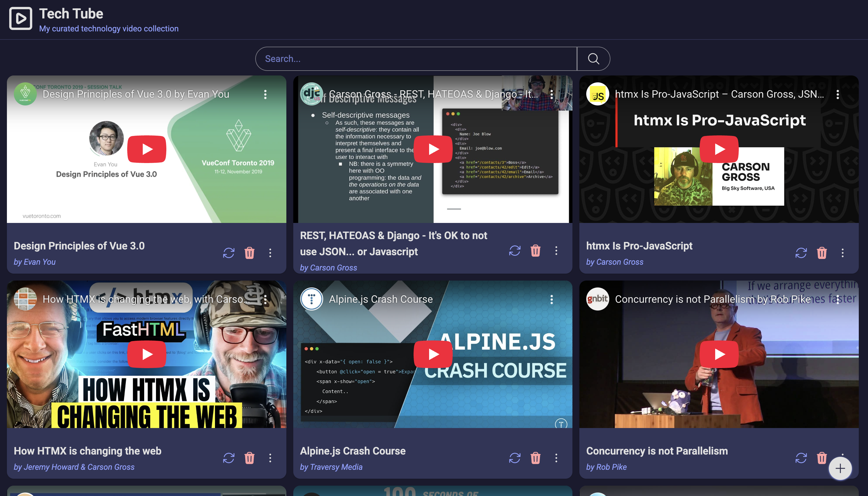Click the VueConf channel avatar on Vue video
This screenshot has height=496, width=868.
[25, 94]
